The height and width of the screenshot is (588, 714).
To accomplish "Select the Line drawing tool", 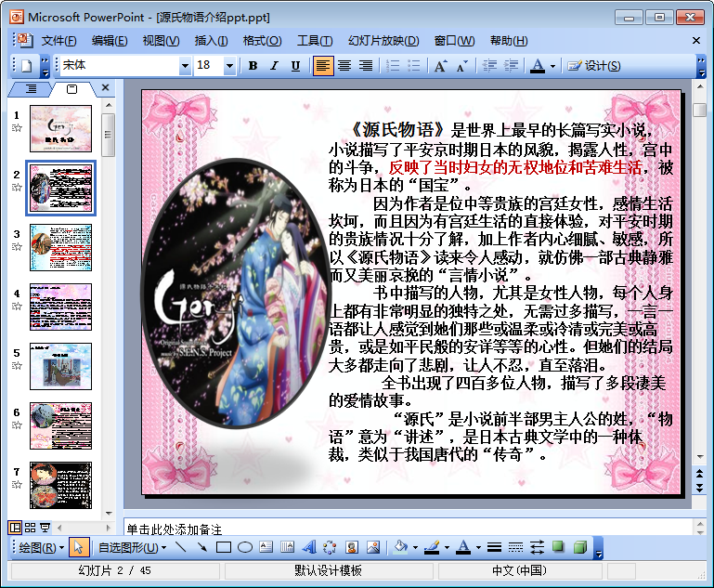I will (180, 547).
